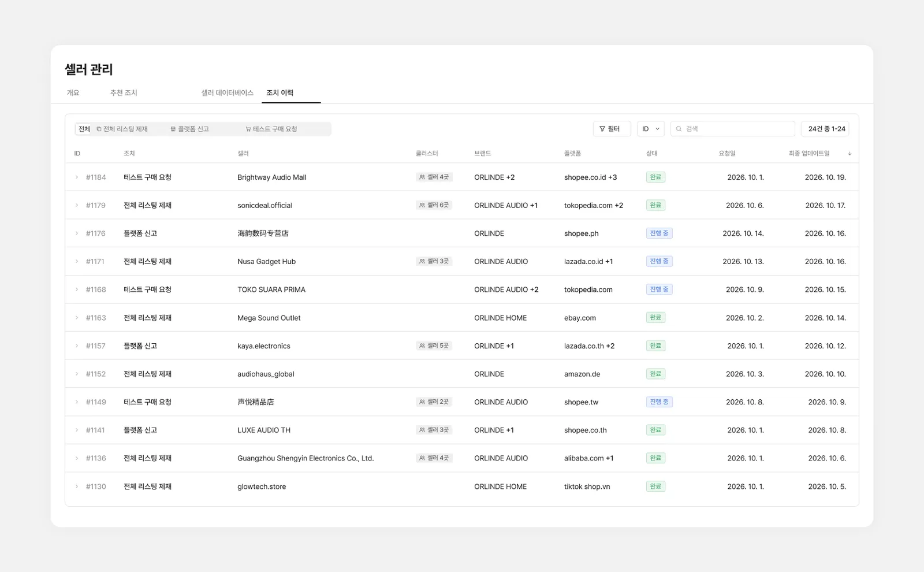Click the 전체 리스팅 제재 filter chip icon
The width and height of the screenshot is (924, 572).
coord(99,129)
